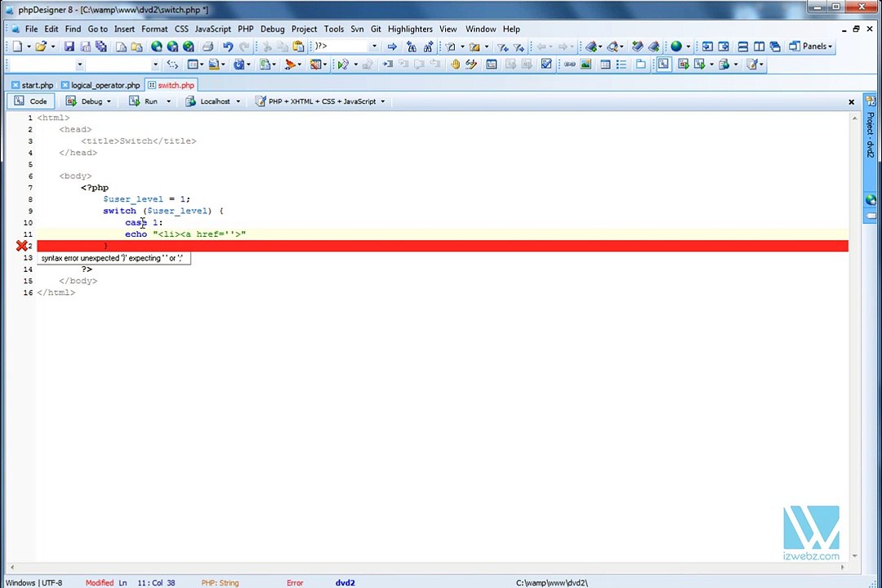Click the syntax error tooltip message

point(114,258)
